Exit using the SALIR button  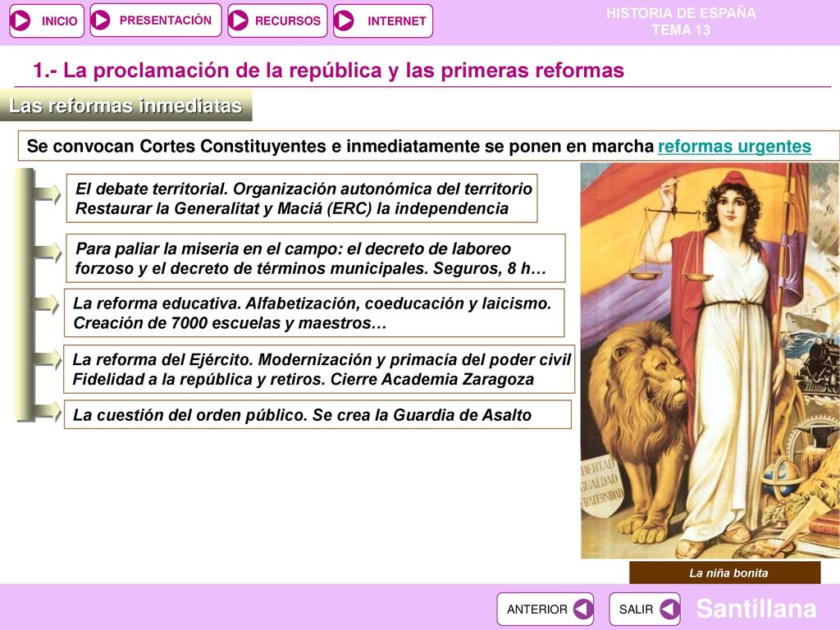(645, 609)
